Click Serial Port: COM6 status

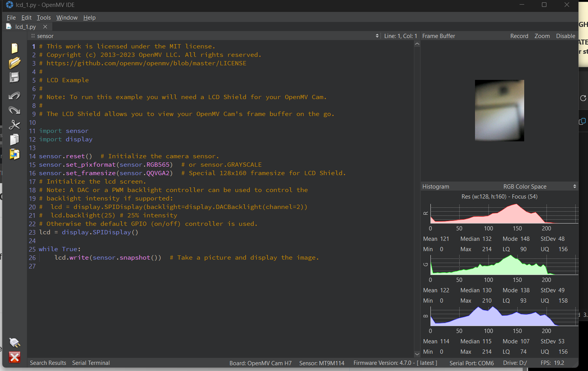pos(472,363)
